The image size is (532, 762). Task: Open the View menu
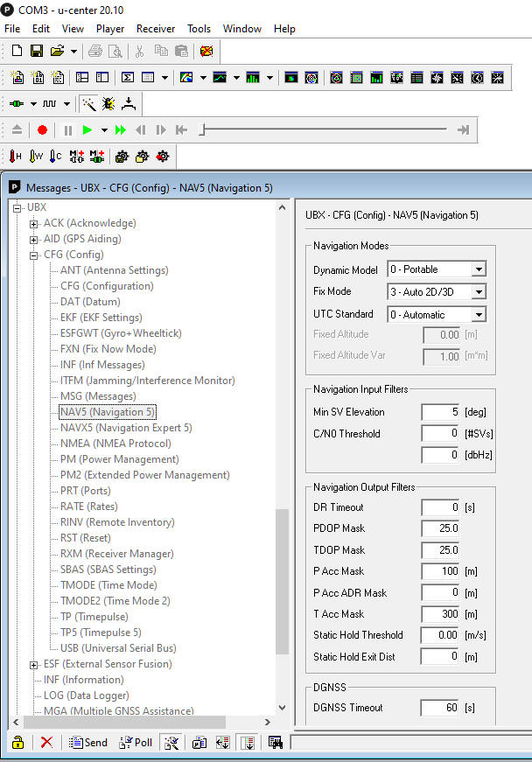pos(73,29)
